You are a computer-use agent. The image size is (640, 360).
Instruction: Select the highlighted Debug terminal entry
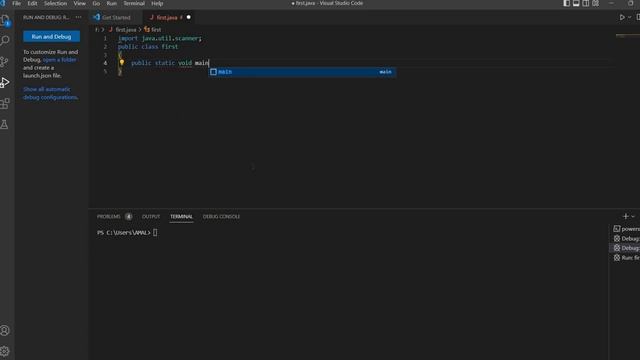pos(627,248)
